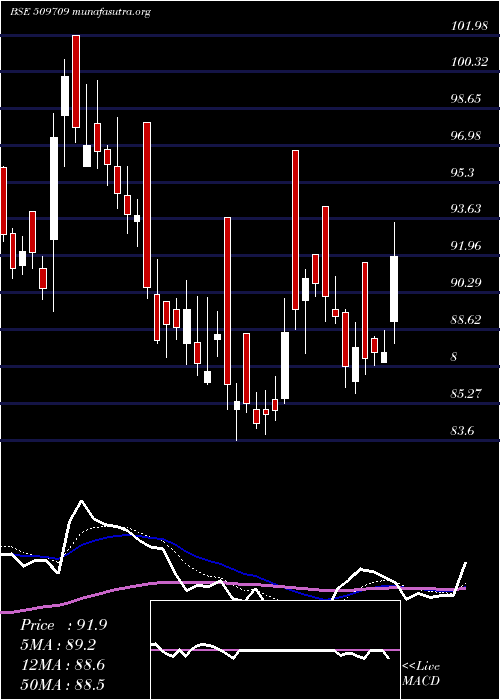Click the 101.98 price axis label

click(x=469, y=26)
